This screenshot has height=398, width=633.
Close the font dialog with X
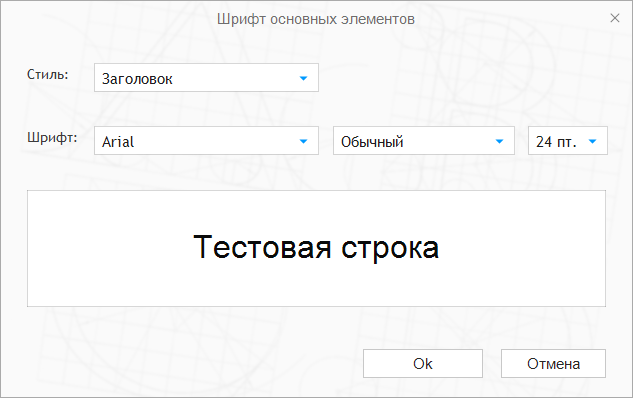pyautogui.click(x=615, y=18)
